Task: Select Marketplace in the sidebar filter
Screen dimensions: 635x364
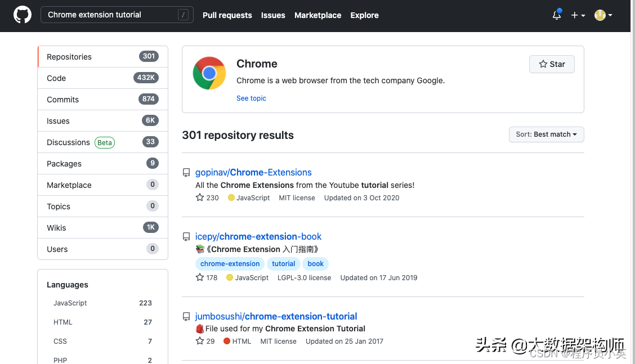Action: pyautogui.click(x=103, y=185)
